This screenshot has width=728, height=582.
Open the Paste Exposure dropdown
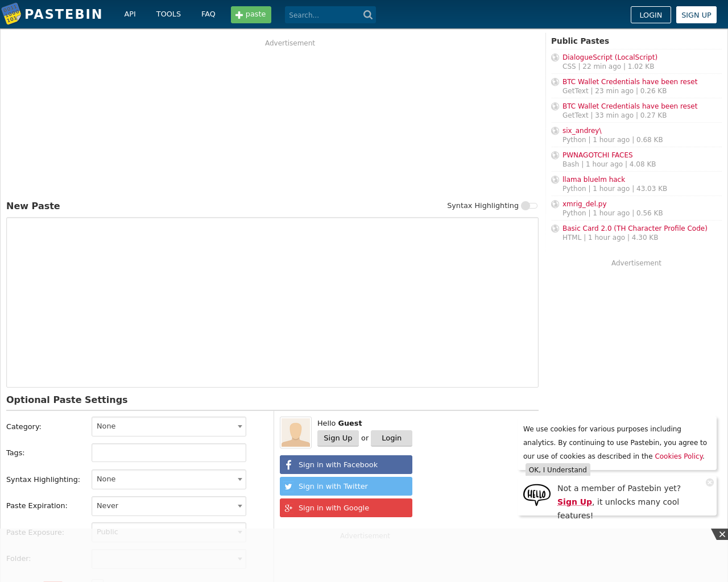[x=169, y=532]
